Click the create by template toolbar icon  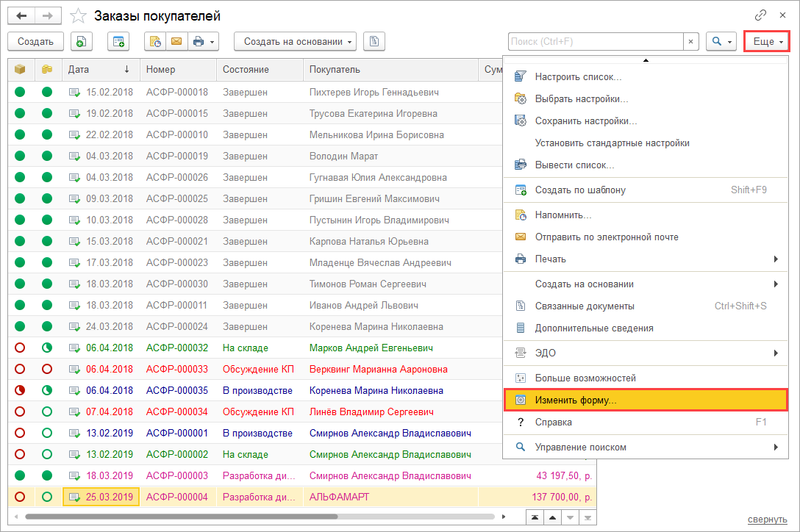tap(118, 42)
